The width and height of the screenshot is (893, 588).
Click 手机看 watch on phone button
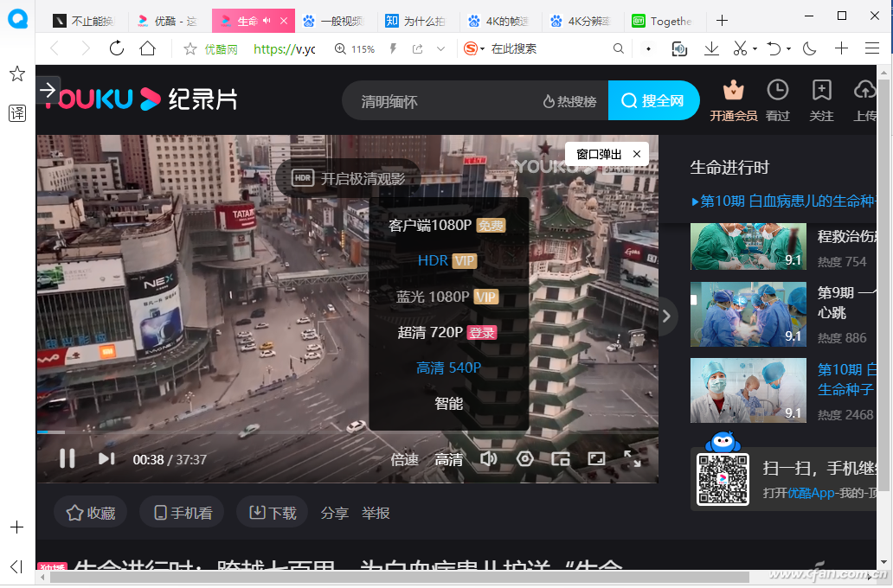tap(183, 513)
